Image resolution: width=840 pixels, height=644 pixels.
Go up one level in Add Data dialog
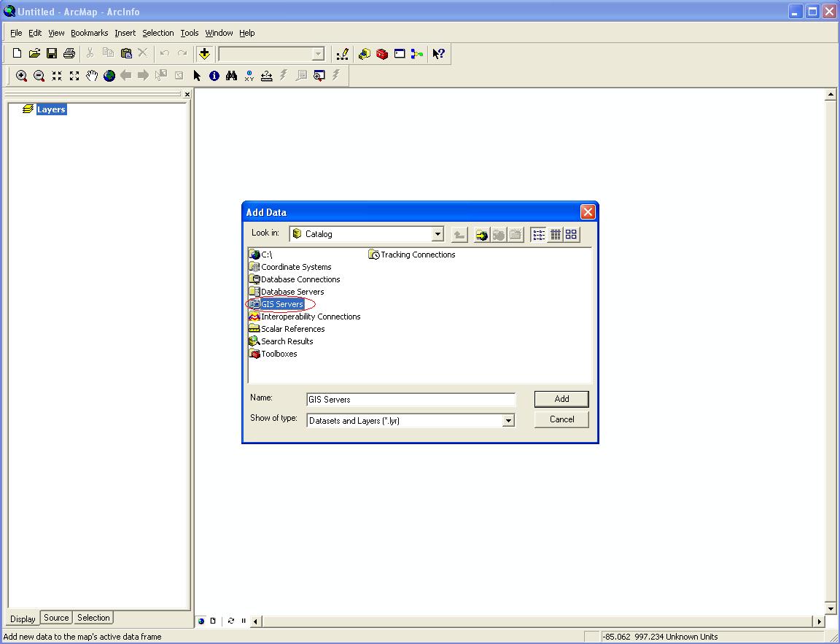[459, 235]
